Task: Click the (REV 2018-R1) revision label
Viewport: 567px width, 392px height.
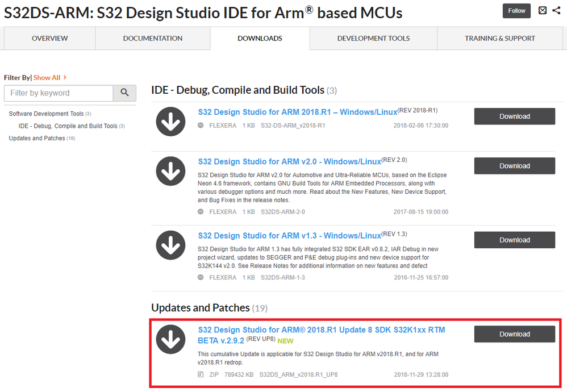Action: [418, 110]
